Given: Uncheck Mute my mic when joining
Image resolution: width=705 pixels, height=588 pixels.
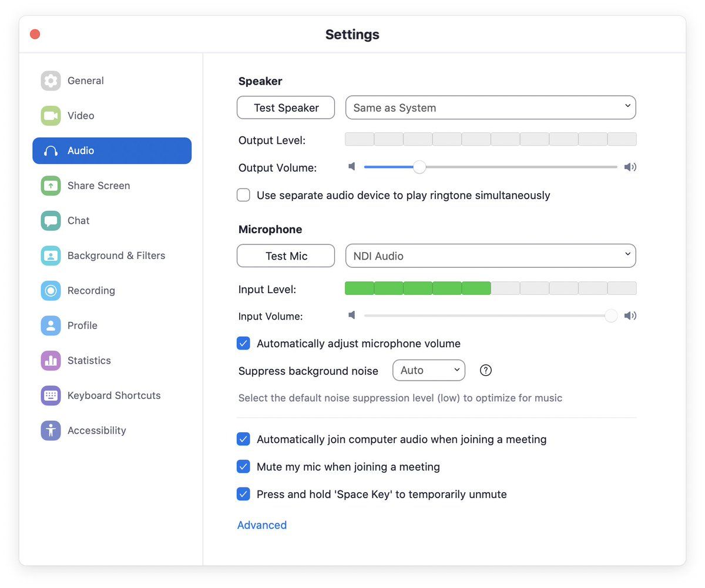Looking at the screenshot, I should (243, 467).
